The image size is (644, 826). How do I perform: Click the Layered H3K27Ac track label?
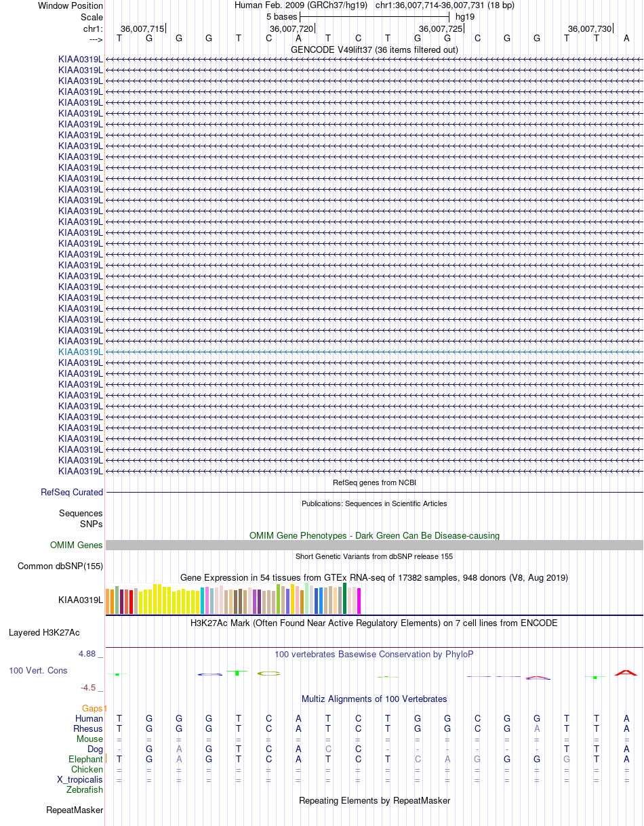pyautogui.click(x=44, y=633)
